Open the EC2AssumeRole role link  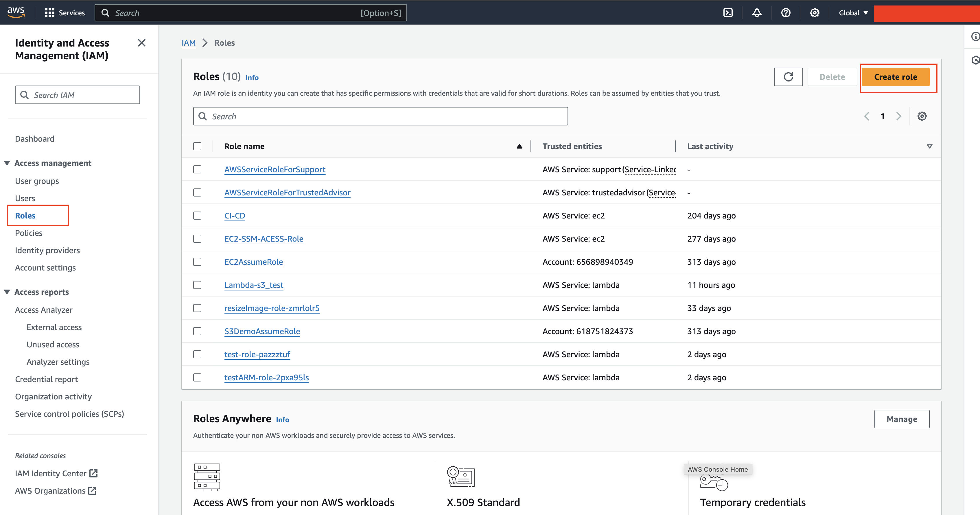(x=253, y=262)
